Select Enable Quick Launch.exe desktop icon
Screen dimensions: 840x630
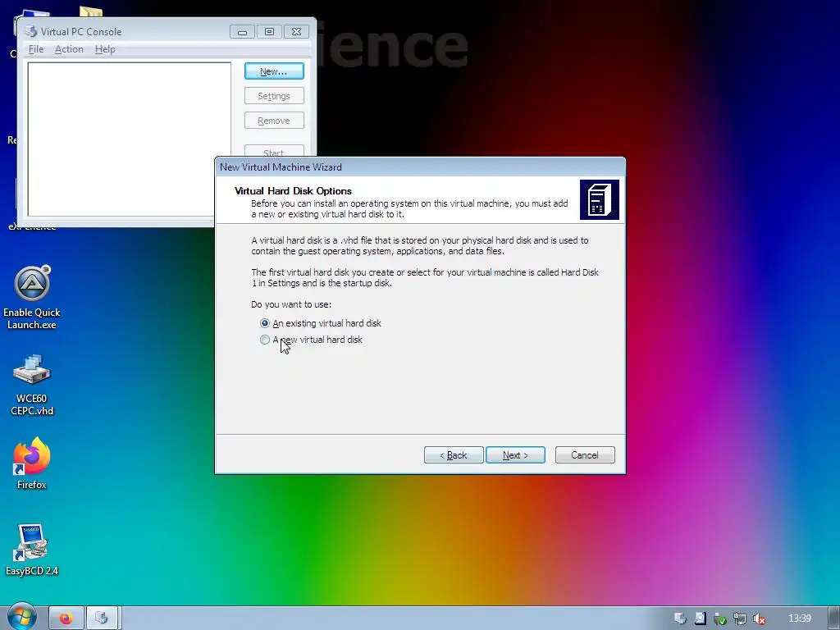[32, 297]
